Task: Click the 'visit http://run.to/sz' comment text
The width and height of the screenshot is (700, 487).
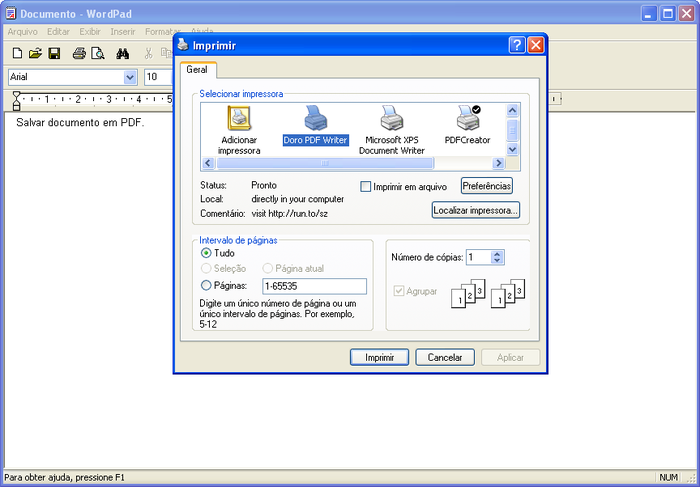Action: (x=290, y=213)
